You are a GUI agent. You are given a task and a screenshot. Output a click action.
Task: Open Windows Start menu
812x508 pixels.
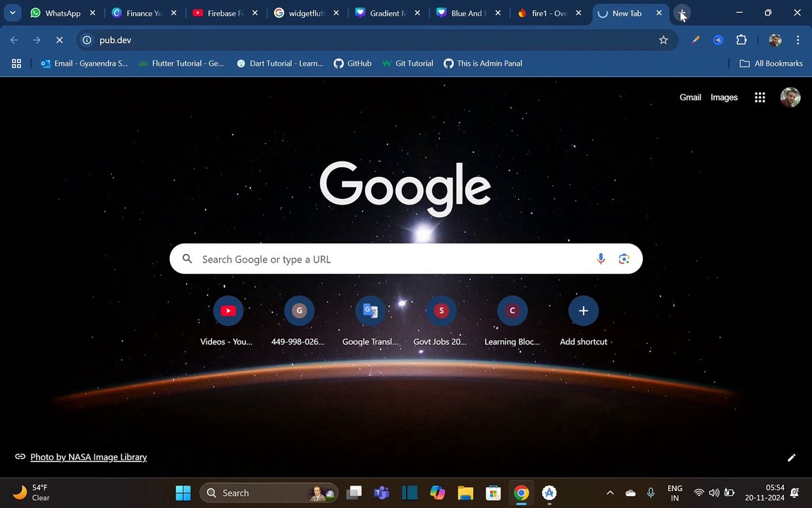click(183, 492)
